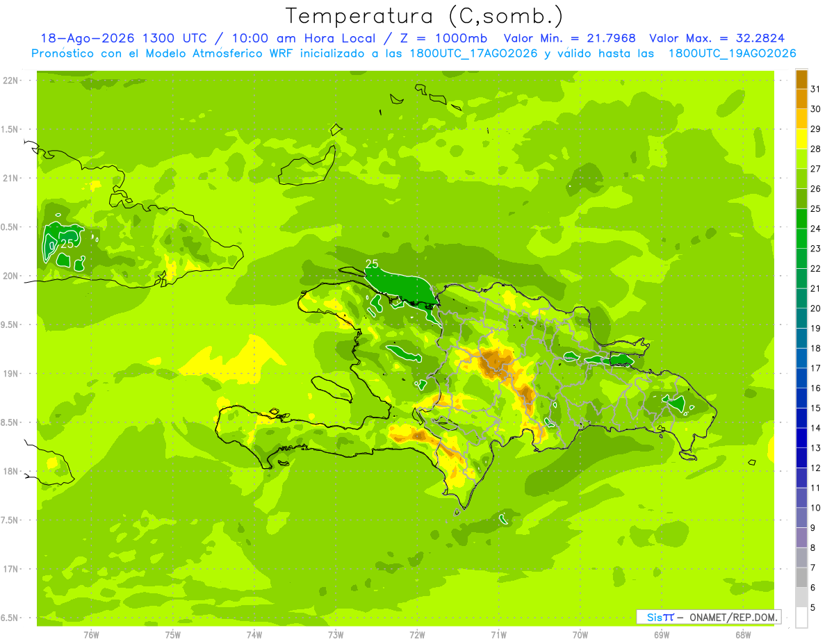
Task: Click the "22N" latitude axis label
Action: [x=12, y=81]
